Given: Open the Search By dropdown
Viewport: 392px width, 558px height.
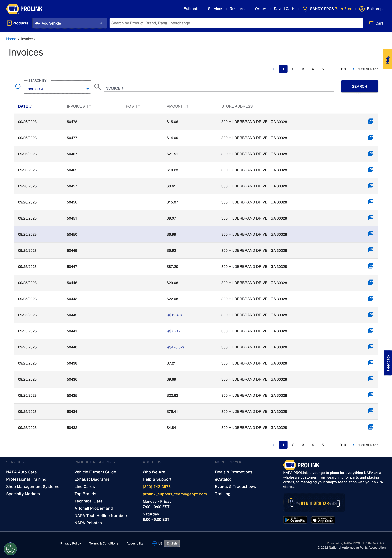Looking at the screenshot, I should (x=57, y=87).
